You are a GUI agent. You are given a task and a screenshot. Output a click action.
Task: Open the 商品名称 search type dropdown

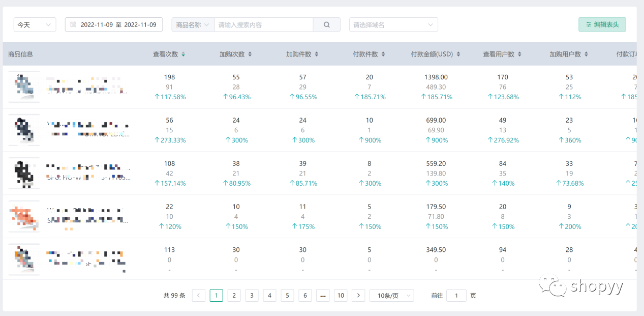[x=193, y=24]
